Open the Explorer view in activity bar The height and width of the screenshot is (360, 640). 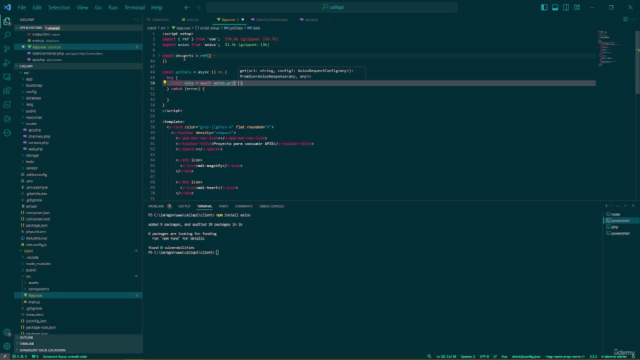point(7,22)
